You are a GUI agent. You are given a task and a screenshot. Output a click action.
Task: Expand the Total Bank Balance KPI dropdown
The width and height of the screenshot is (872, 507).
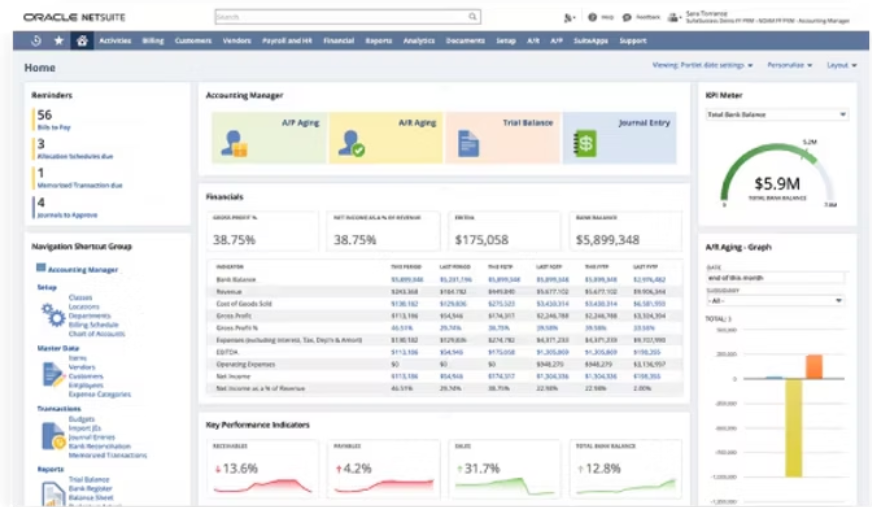click(x=777, y=115)
